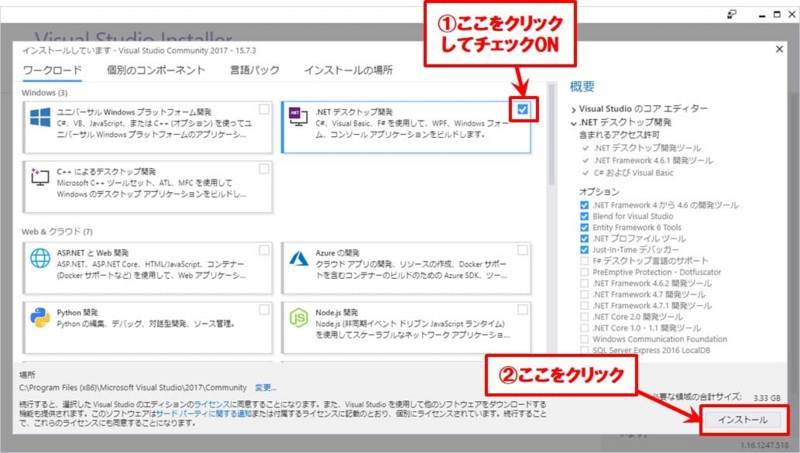Click the Node.js 開発 card title
The image size is (800, 453).
click(x=337, y=312)
